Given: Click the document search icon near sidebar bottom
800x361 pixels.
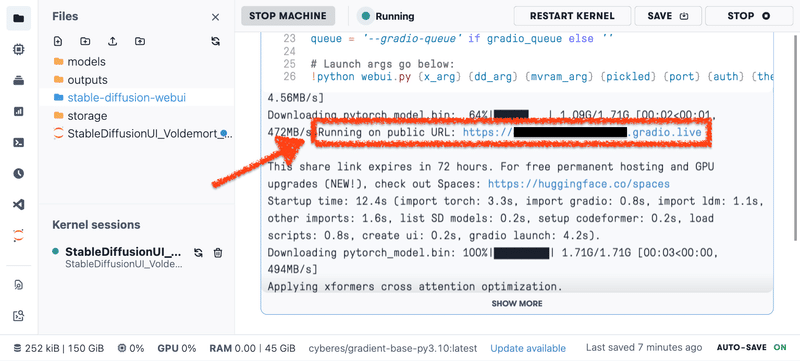Looking at the screenshot, I should tap(18, 285).
